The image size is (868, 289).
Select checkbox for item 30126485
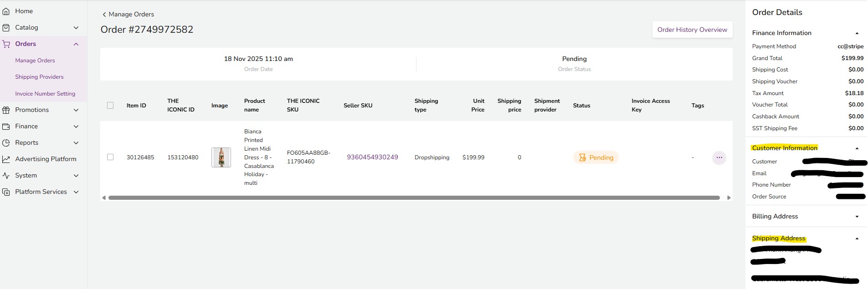pos(110,157)
